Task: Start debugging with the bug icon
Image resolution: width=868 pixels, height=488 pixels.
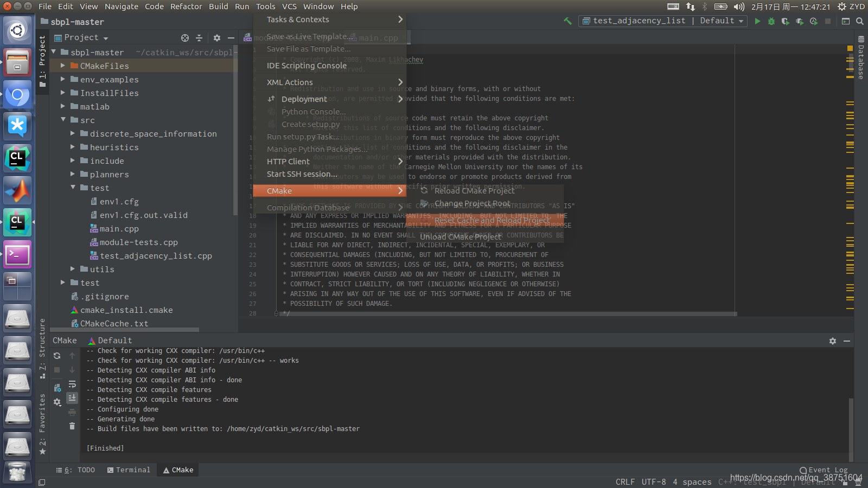Action: 771,21
